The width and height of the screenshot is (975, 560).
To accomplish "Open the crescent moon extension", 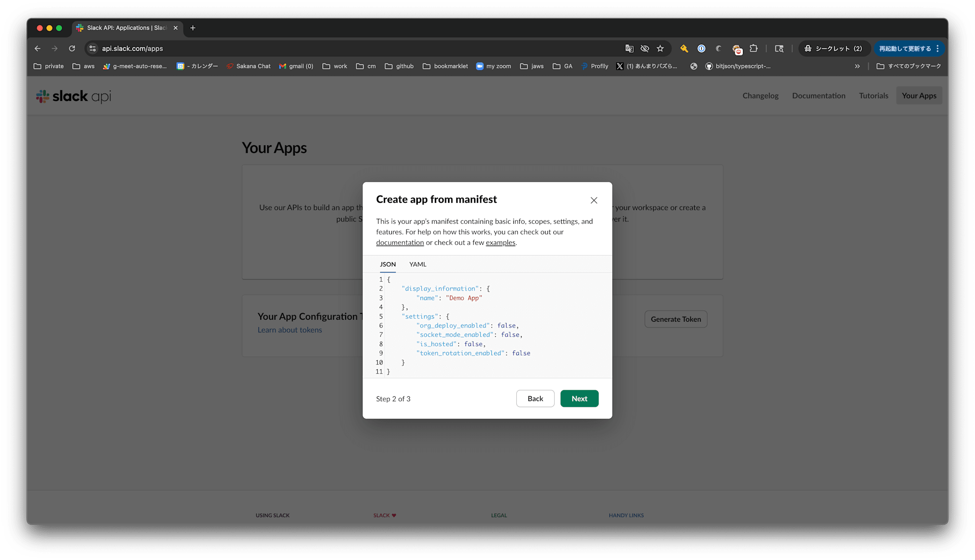I will tap(719, 48).
